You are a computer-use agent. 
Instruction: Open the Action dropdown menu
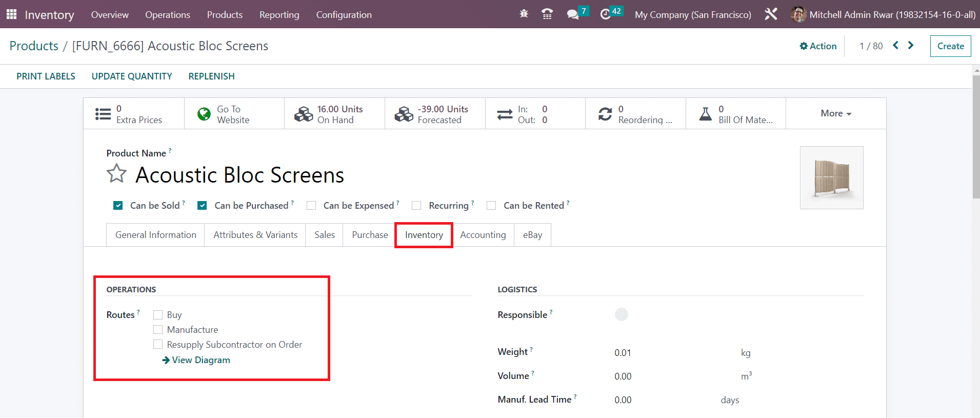(818, 46)
